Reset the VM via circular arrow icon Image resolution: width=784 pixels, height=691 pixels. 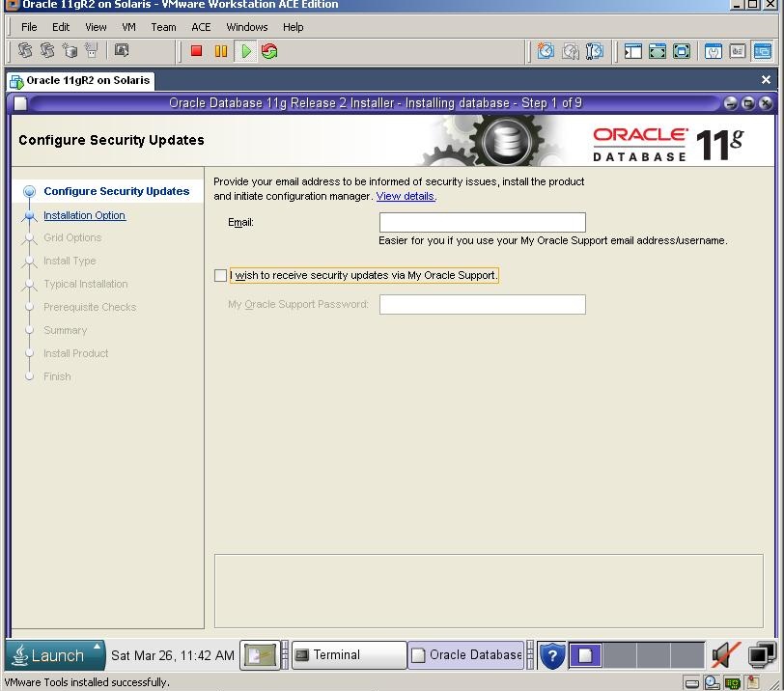click(268, 51)
